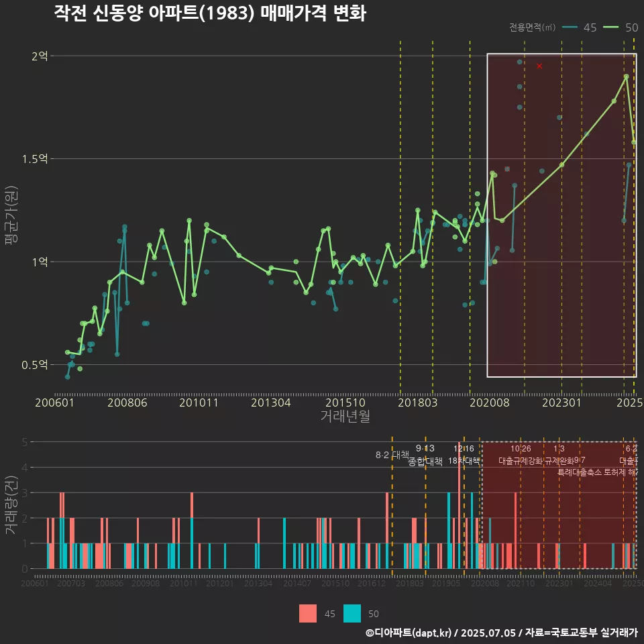Click the pink square marker near 1.45억

point(507,169)
